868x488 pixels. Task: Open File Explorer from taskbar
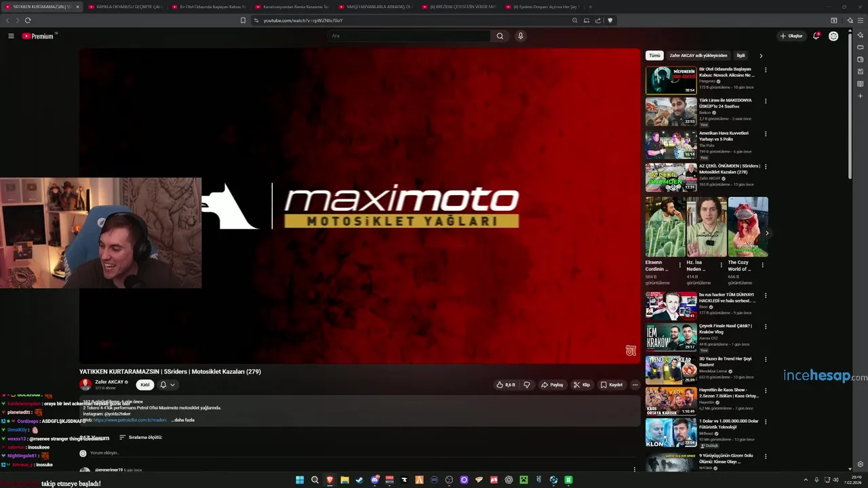(x=344, y=480)
